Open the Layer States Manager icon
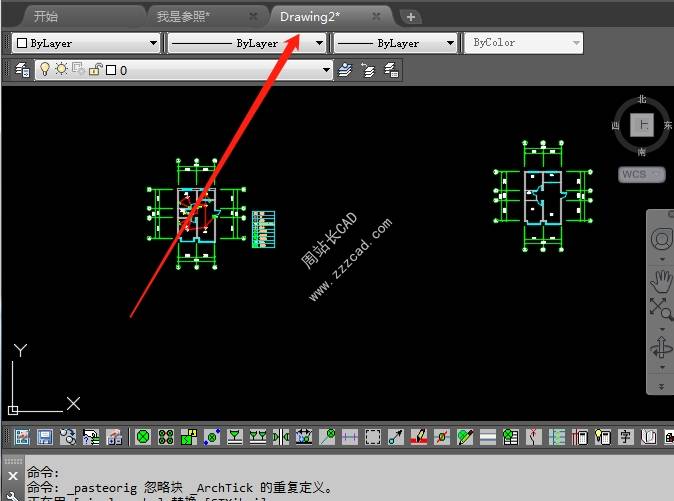Viewport: 674px width, 501px height. [x=391, y=70]
